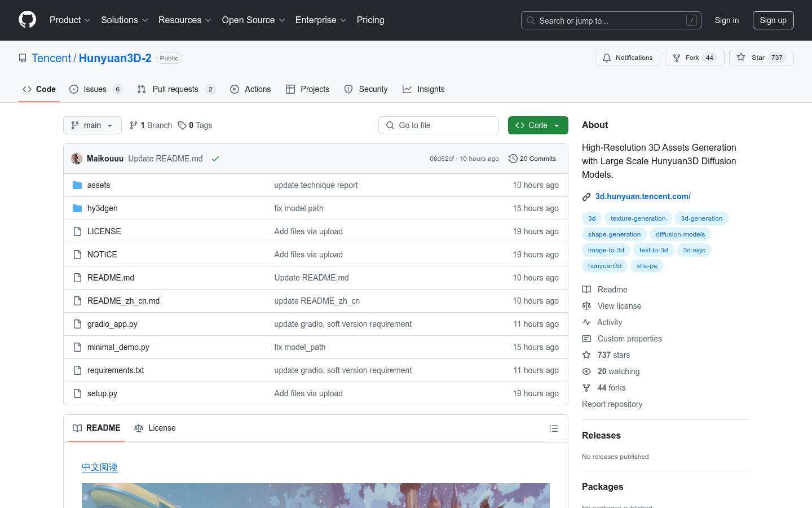Image resolution: width=812 pixels, height=508 pixels.
Task: Click the Fork button
Action: click(694, 58)
